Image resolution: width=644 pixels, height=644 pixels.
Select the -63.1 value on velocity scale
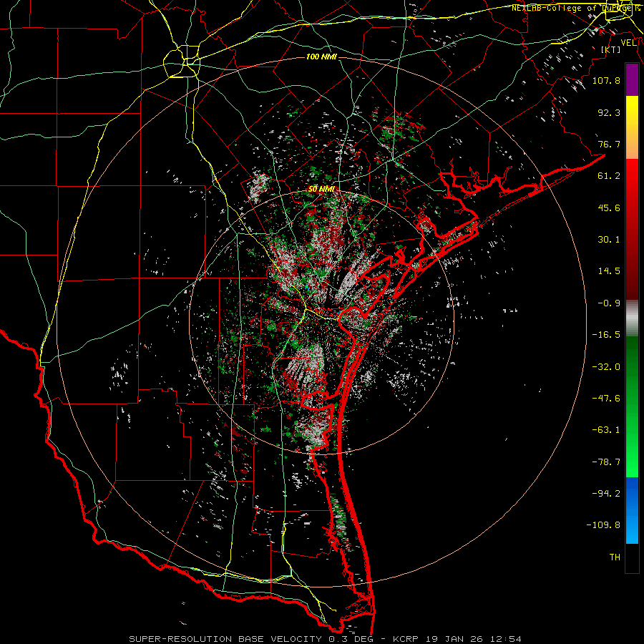pyautogui.click(x=606, y=430)
